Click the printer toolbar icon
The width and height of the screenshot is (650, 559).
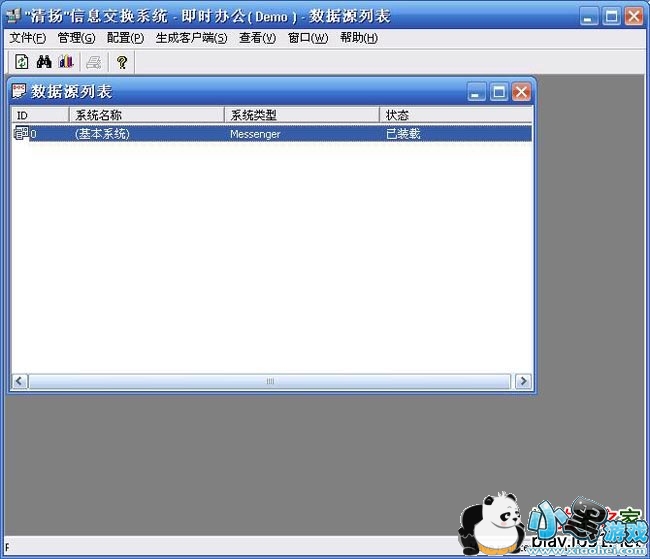coord(93,62)
